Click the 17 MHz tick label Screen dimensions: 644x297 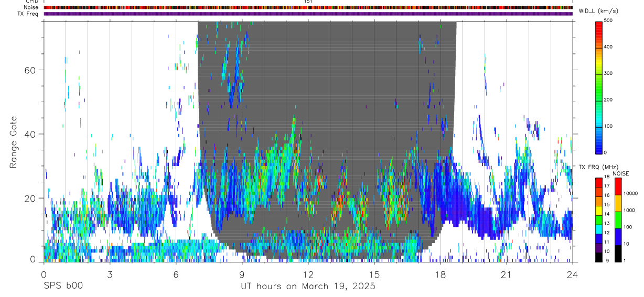pyautogui.click(x=606, y=186)
